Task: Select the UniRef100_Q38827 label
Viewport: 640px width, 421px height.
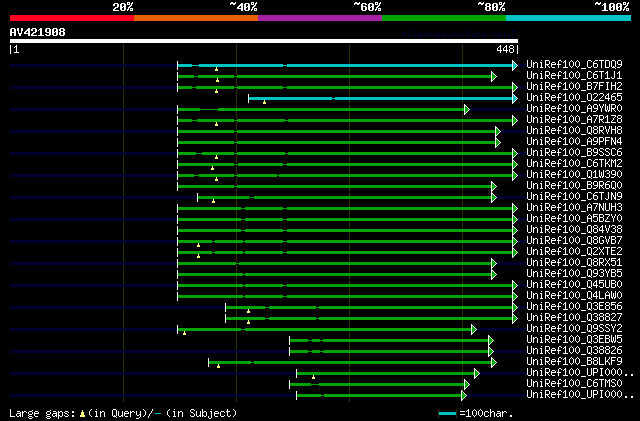Action: (574, 318)
